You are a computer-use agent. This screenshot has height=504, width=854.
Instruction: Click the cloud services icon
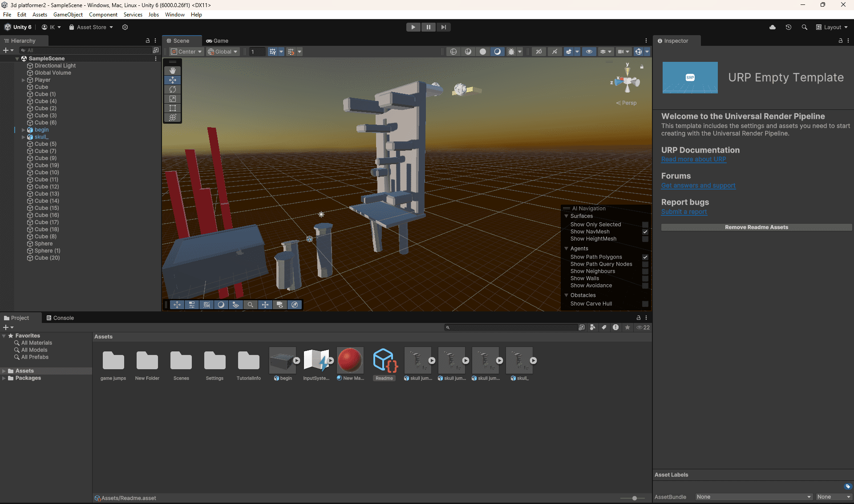coord(772,27)
